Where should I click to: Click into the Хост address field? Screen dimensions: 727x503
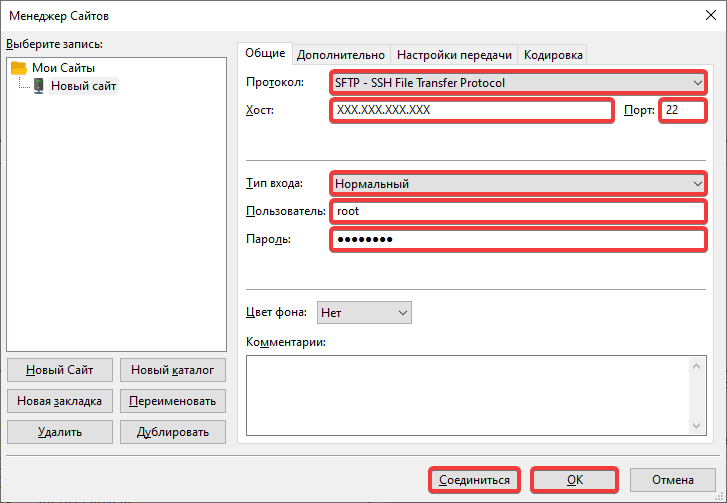pos(471,110)
